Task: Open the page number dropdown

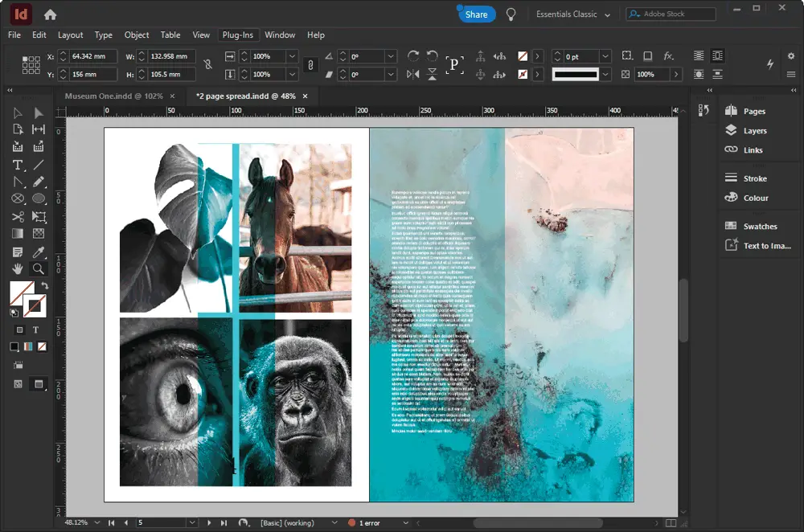Action: click(x=192, y=523)
